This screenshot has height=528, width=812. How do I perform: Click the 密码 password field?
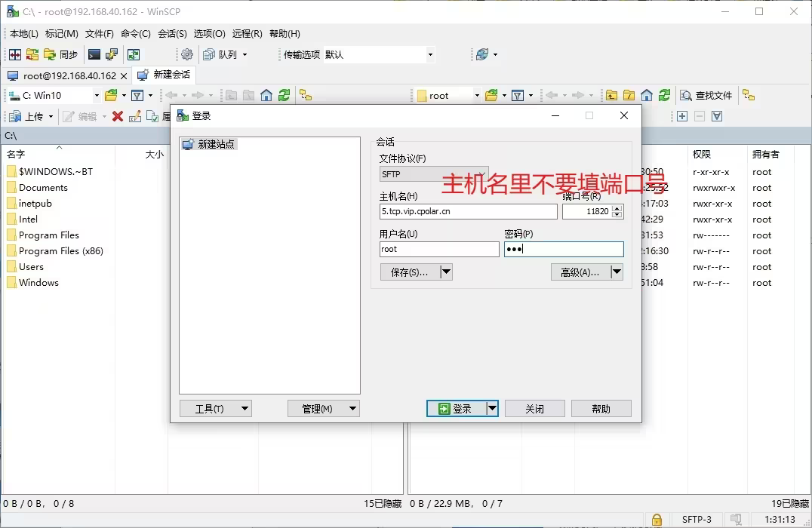tap(564, 249)
